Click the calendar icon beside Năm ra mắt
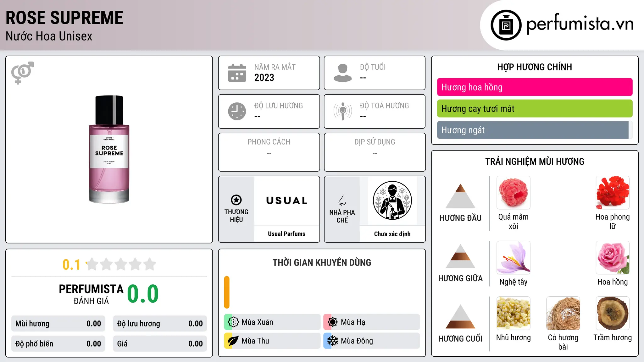Image resolution: width=644 pixels, height=362 pixels. [x=237, y=73]
